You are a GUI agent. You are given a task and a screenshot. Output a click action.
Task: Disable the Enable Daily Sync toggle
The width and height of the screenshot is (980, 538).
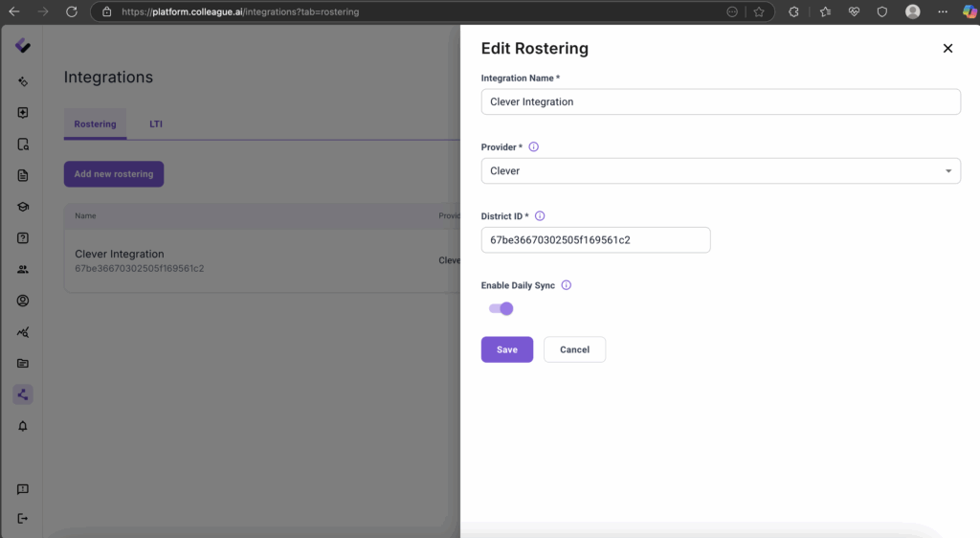point(501,308)
